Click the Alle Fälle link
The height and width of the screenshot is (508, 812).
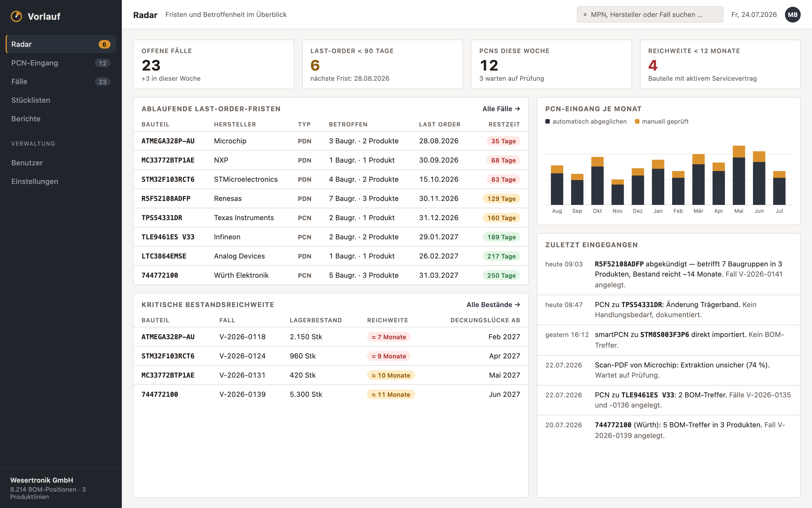coord(501,109)
